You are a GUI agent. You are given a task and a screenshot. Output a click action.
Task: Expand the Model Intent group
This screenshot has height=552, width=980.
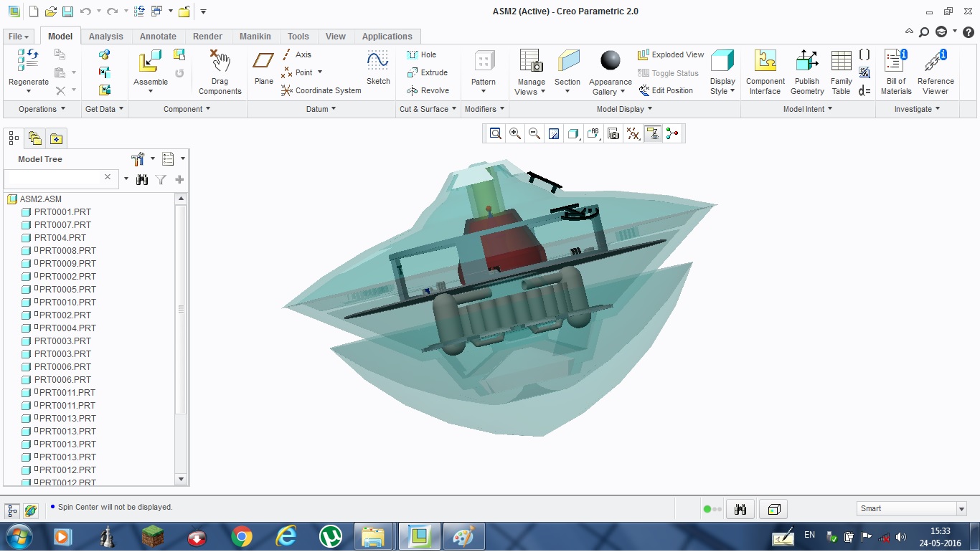808,109
